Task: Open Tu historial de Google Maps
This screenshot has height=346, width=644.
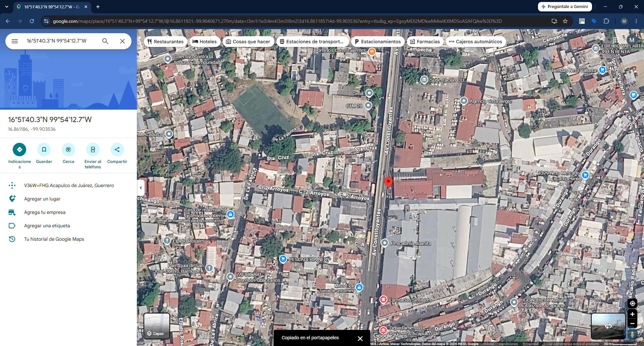Action: pyautogui.click(x=68, y=239)
